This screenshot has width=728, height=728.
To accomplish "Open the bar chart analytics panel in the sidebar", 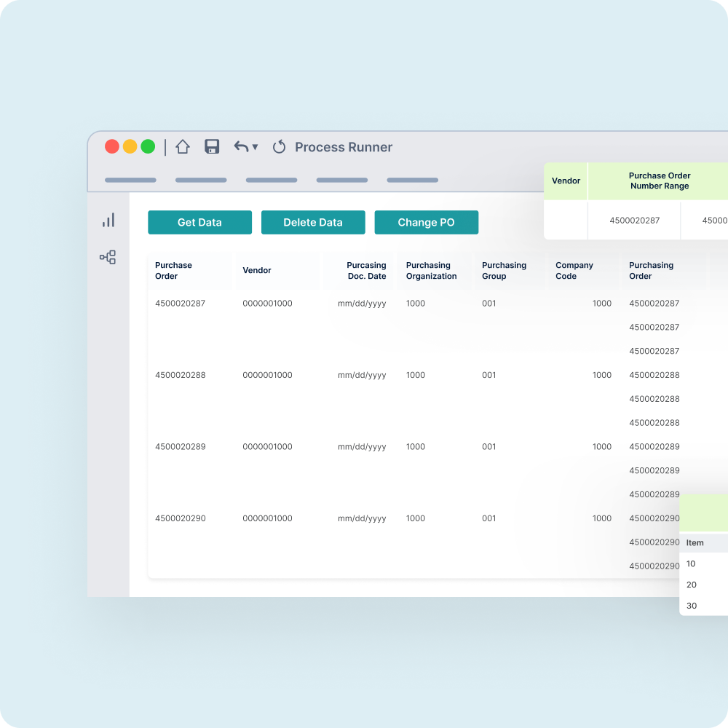I will coord(108,221).
